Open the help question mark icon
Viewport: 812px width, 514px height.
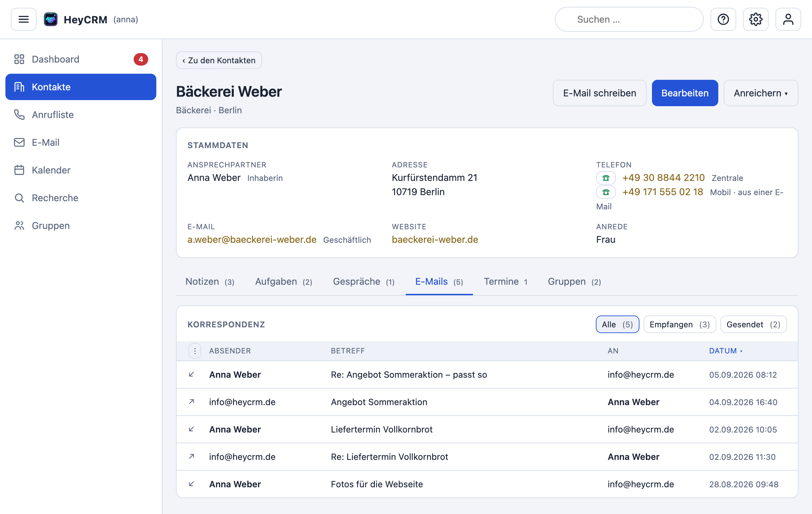(723, 19)
